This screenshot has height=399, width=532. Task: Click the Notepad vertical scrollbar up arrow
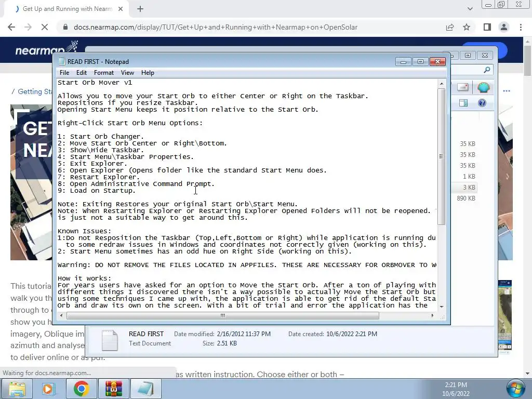tap(442, 84)
